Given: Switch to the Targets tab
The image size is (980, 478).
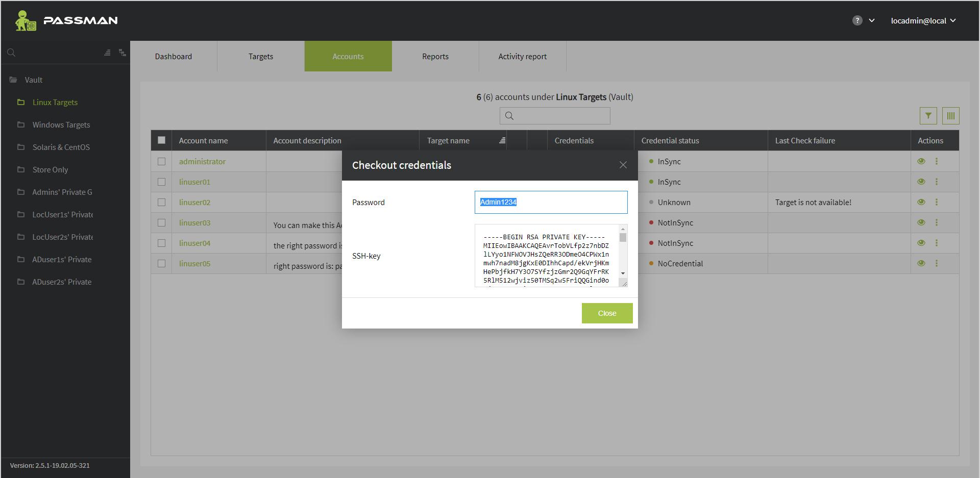Looking at the screenshot, I should pyautogui.click(x=260, y=56).
